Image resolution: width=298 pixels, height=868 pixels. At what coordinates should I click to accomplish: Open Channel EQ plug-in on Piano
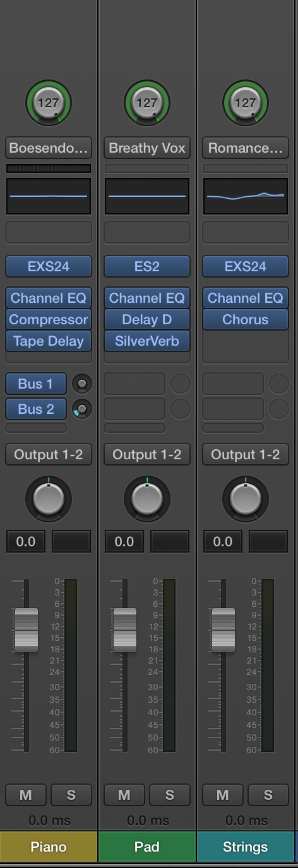49,298
